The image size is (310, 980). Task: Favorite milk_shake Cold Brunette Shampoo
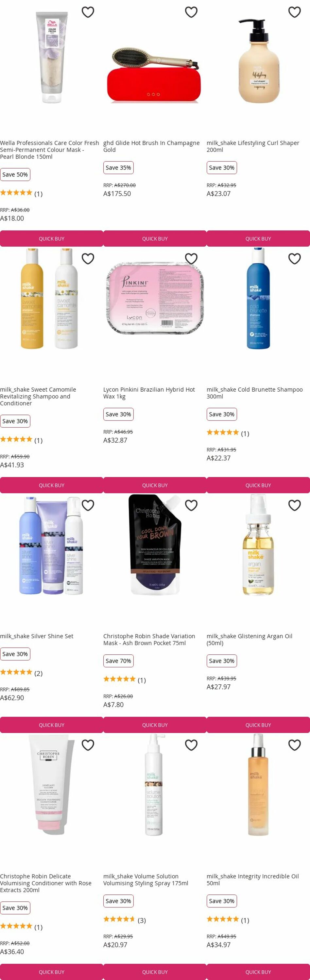click(294, 259)
